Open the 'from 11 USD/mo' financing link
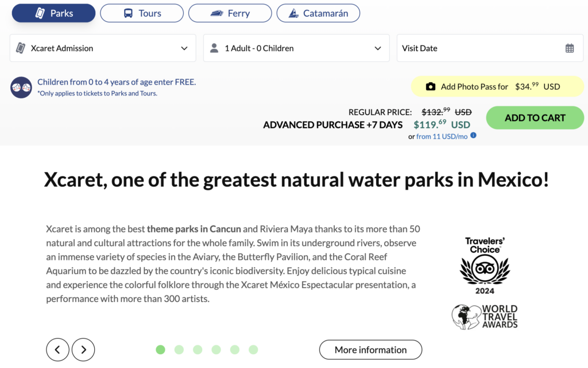The height and width of the screenshot is (368, 588). tap(442, 136)
